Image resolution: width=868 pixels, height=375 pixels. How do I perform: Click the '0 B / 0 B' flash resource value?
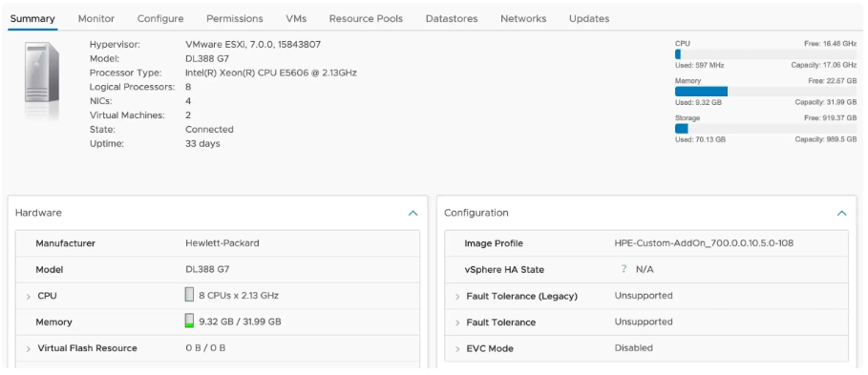click(205, 348)
